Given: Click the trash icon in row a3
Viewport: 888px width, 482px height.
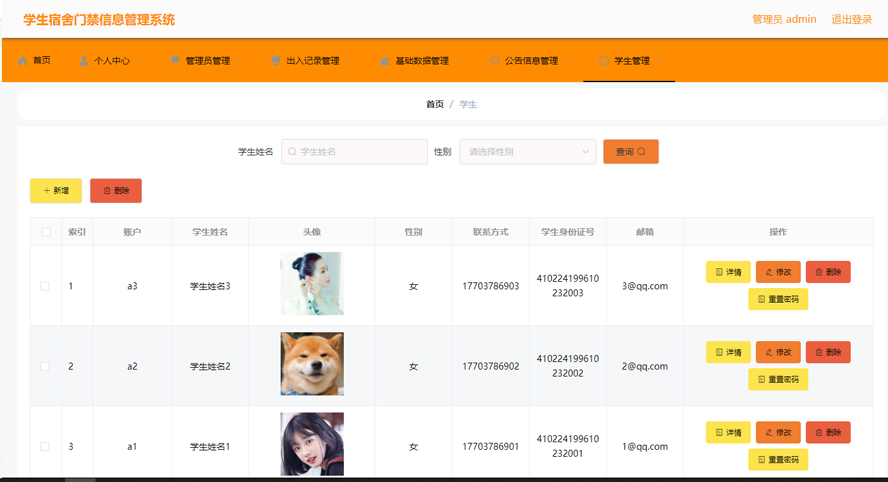Looking at the screenshot, I should click(x=819, y=272).
